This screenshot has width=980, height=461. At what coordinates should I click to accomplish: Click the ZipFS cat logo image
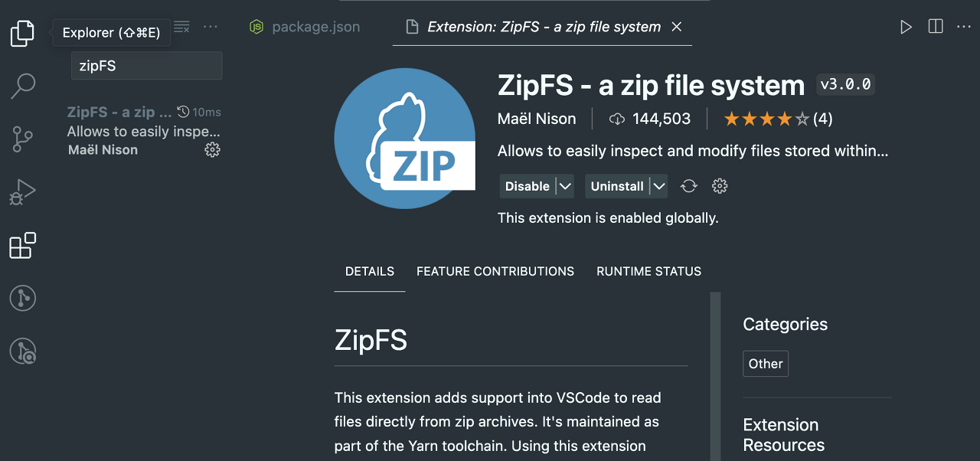click(405, 138)
